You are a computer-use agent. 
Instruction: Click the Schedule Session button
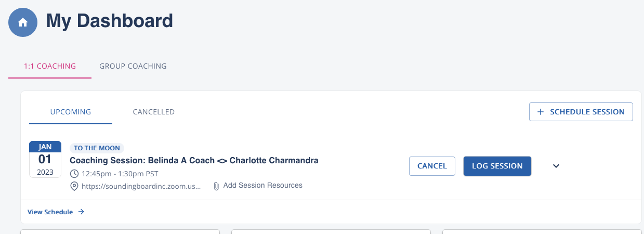[x=581, y=112]
